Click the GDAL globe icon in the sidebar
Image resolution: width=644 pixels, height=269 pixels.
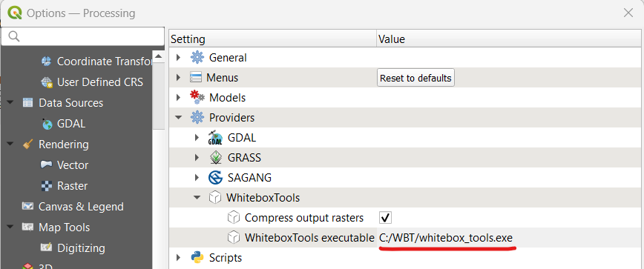(47, 124)
